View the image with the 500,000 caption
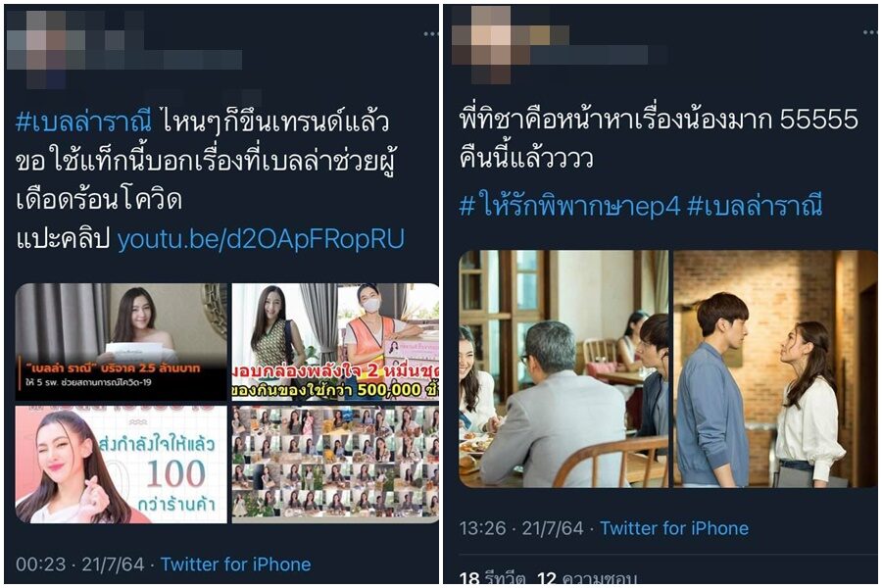The width and height of the screenshot is (882, 588). pyautogui.click(x=335, y=342)
